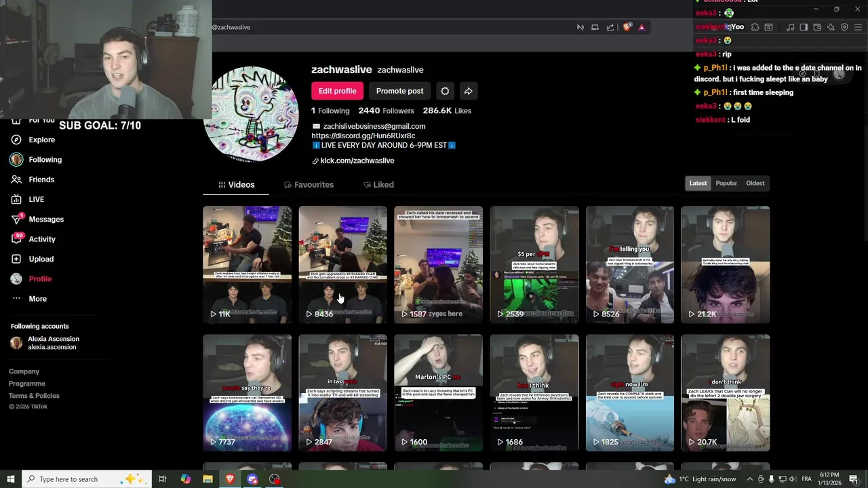Click the install app icon in address bar
868x488 pixels.
595,27
